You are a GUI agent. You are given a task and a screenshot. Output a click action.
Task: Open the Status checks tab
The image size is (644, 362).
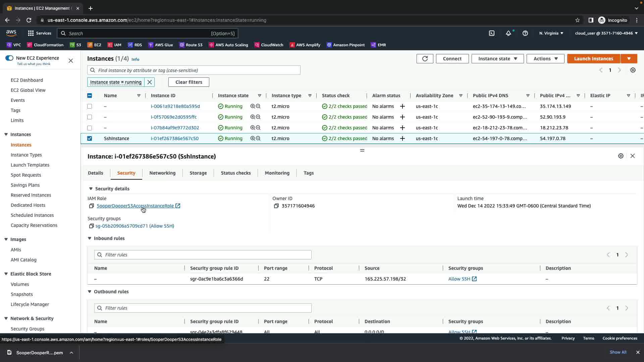235,173
